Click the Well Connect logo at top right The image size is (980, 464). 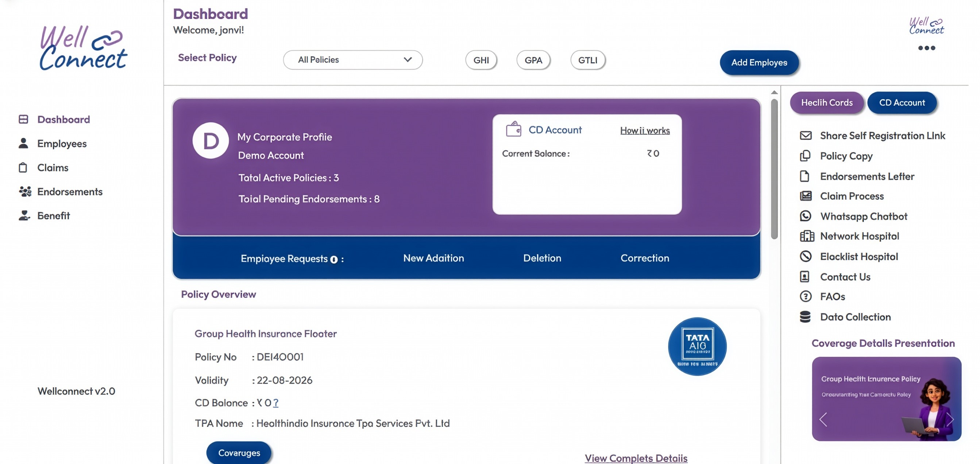[x=926, y=26]
